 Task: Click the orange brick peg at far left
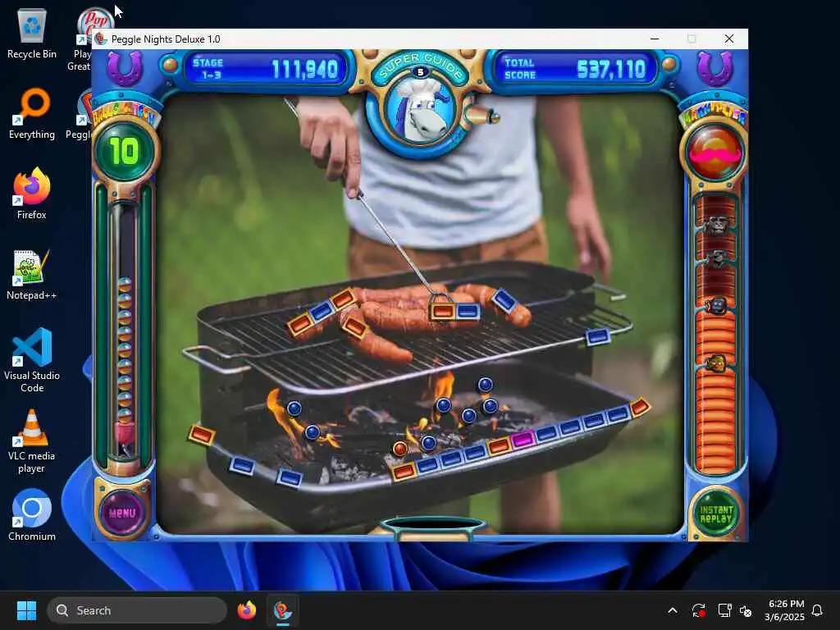[202, 434]
